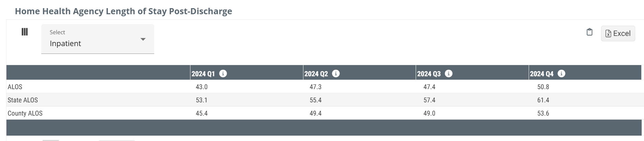Click the copy to clipboard icon

(590, 32)
